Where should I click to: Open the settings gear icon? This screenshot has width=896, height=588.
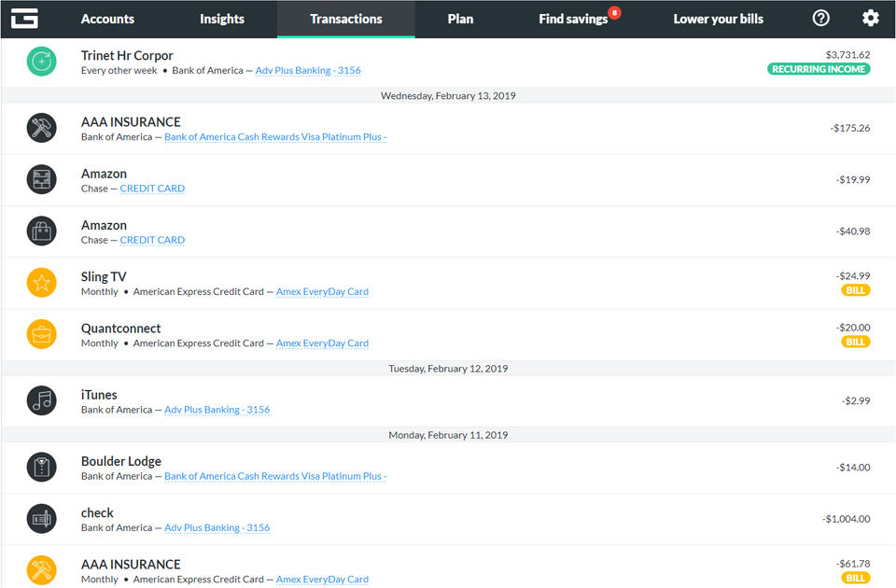pyautogui.click(x=870, y=19)
